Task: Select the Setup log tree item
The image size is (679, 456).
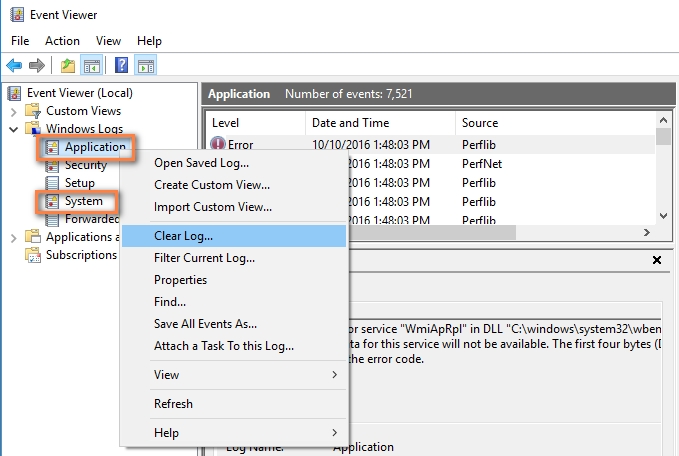Action: tap(80, 183)
